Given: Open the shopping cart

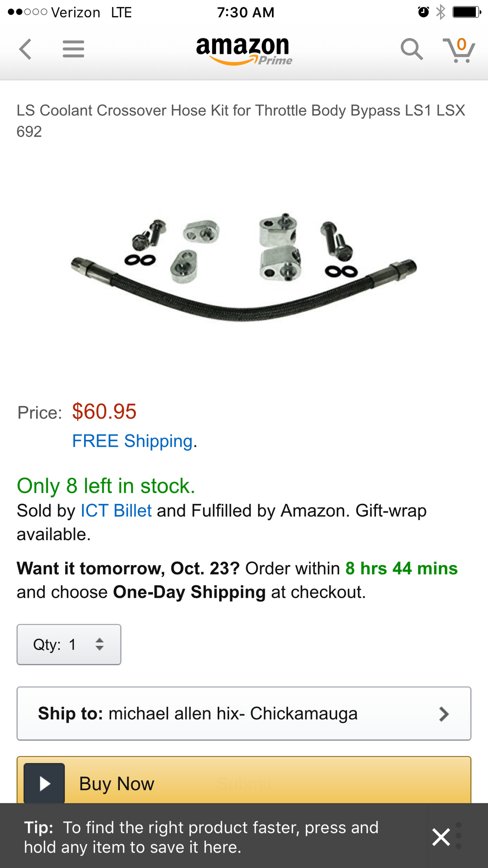Looking at the screenshot, I should click(459, 50).
